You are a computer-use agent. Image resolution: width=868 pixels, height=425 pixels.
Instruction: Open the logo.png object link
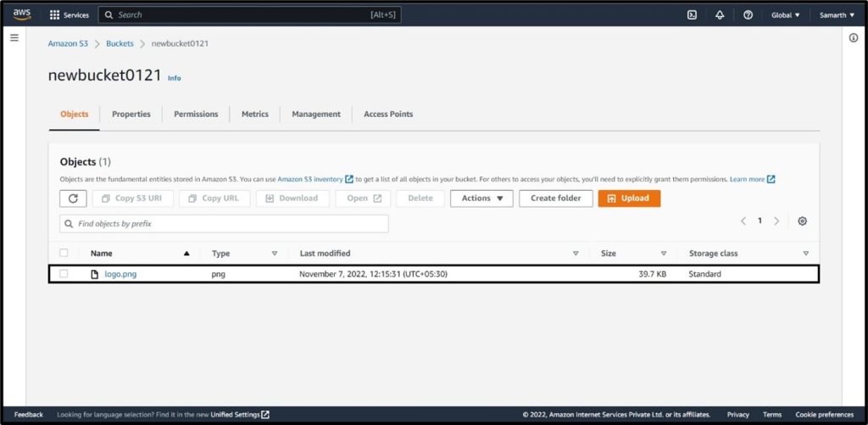(120, 274)
